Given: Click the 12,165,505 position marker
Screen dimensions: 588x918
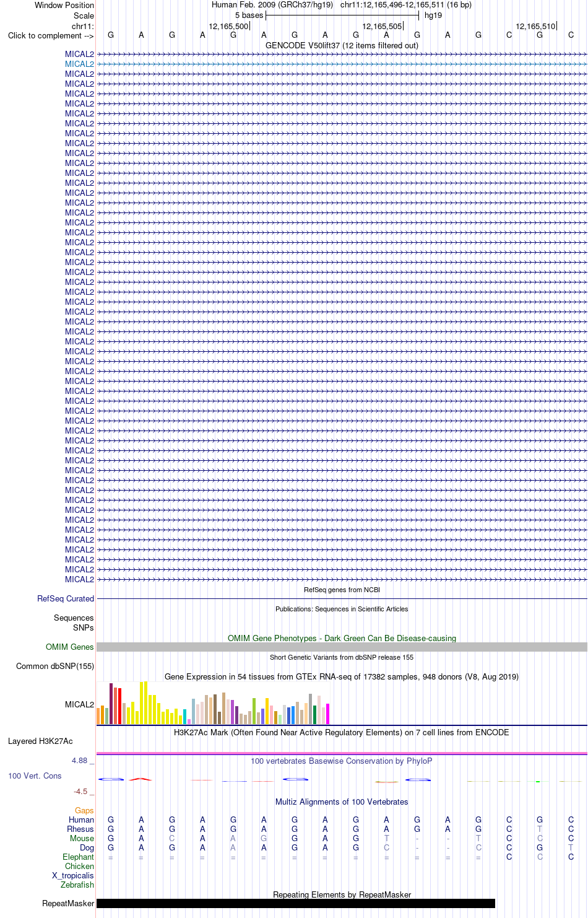Looking at the screenshot, I should (383, 26).
